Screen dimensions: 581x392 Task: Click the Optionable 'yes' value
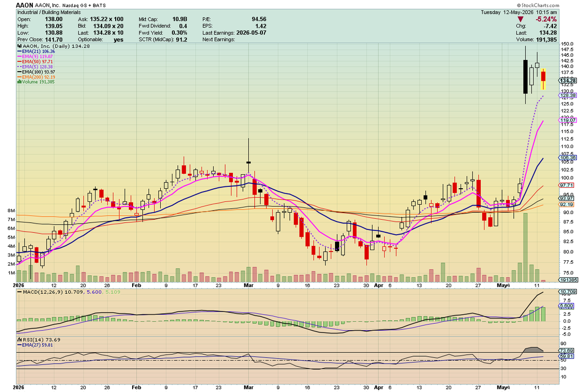(118, 40)
